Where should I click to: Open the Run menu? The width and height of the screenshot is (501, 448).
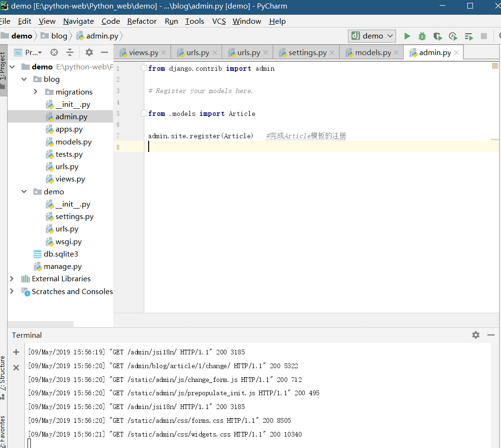(x=171, y=21)
